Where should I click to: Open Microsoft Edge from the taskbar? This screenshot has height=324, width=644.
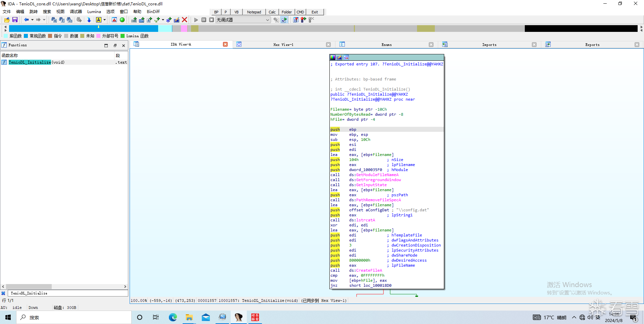(173, 317)
